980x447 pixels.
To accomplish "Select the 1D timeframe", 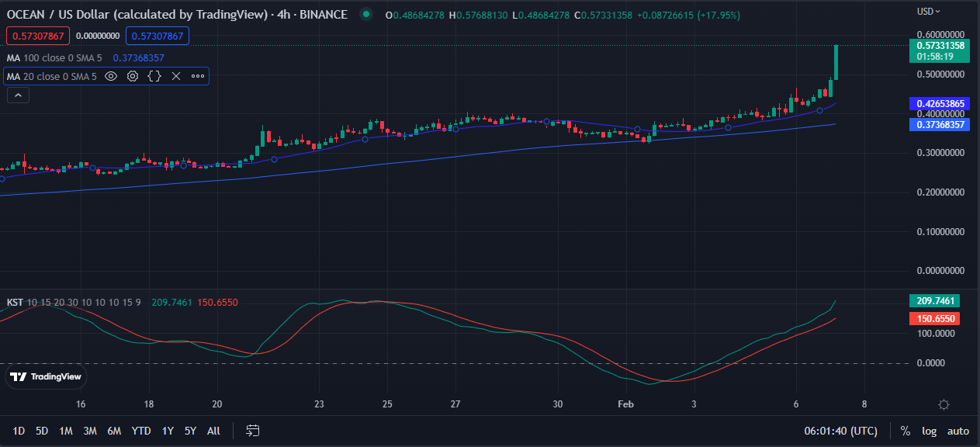I will pyautogui.click(x=19, y=431).
